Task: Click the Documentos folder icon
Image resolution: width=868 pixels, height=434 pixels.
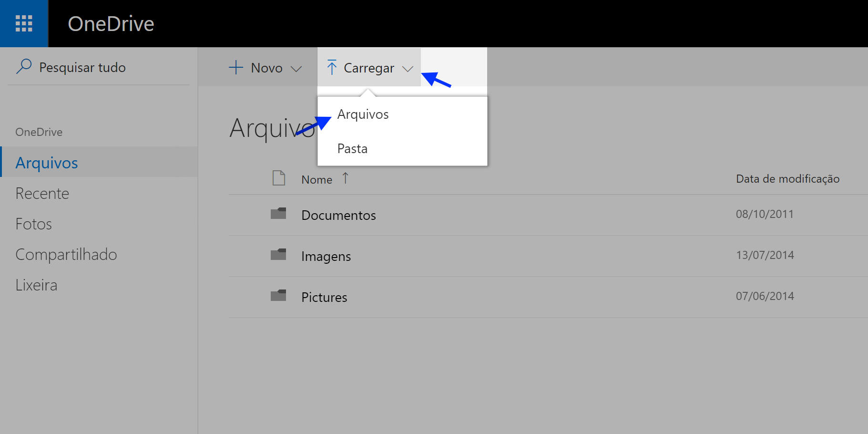Action: [278, 213]
